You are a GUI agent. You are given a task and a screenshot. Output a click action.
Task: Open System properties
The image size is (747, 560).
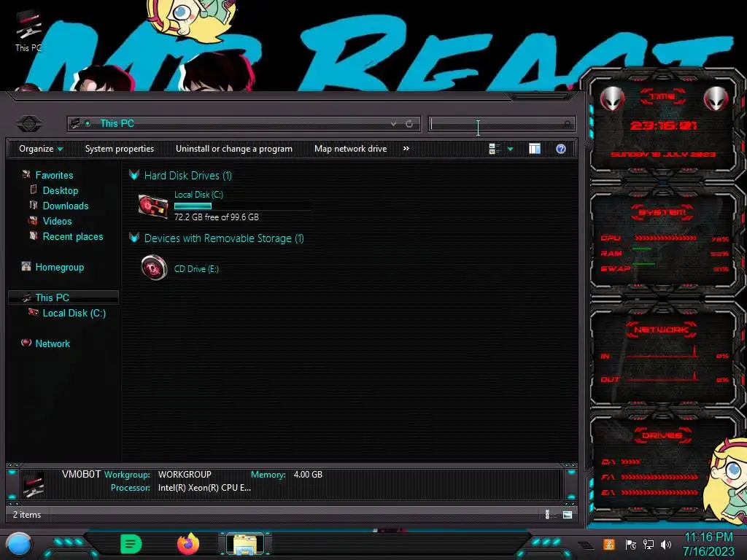point(120,149)
